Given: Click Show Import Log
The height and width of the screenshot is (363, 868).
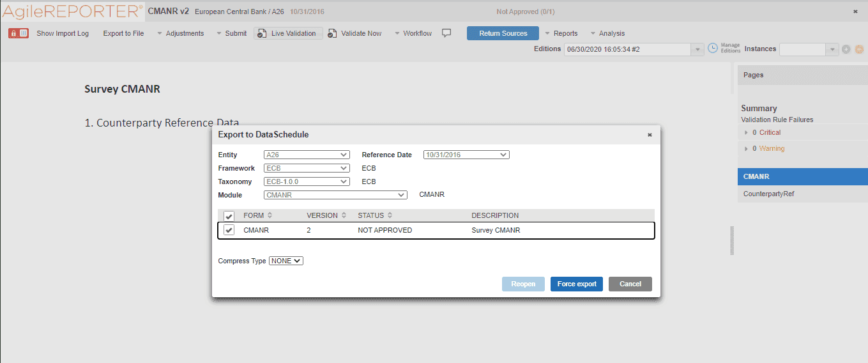Looking at the screenshot, I should point(63,33).
